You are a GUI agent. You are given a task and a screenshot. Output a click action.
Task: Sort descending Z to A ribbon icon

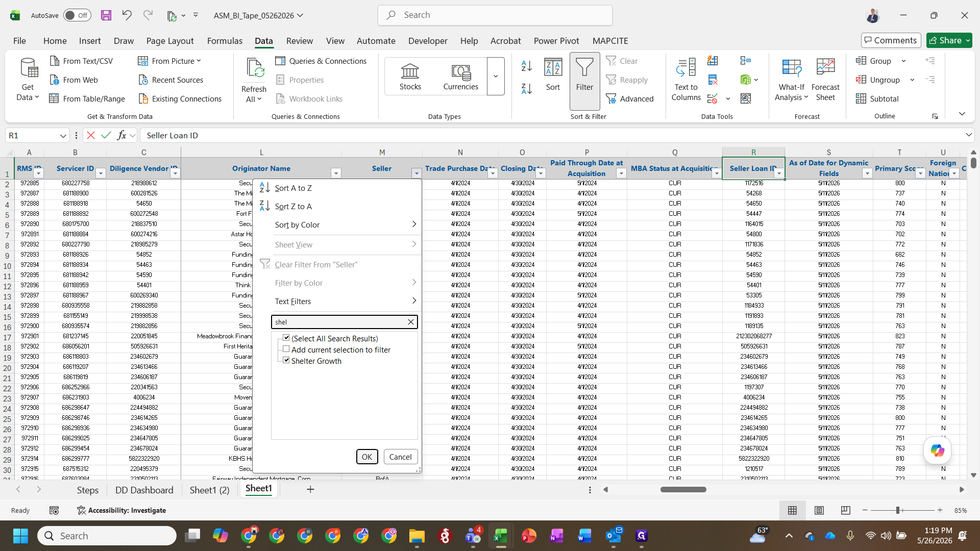coord(527,88)
